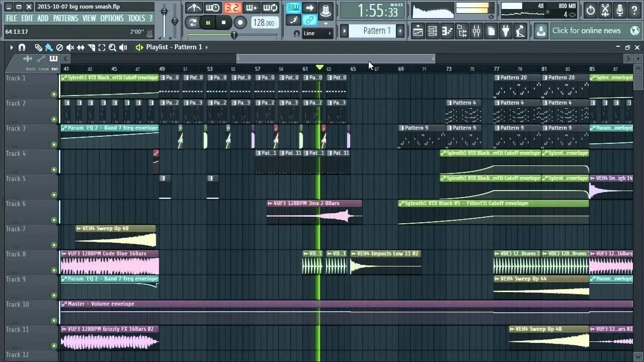
Task: Open the Mixer panel
Action: pyautogui.click(x=476, y=31)
